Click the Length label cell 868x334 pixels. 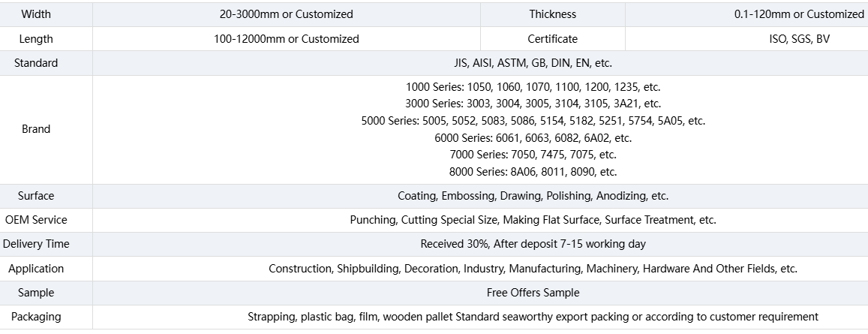coord(35,39)
